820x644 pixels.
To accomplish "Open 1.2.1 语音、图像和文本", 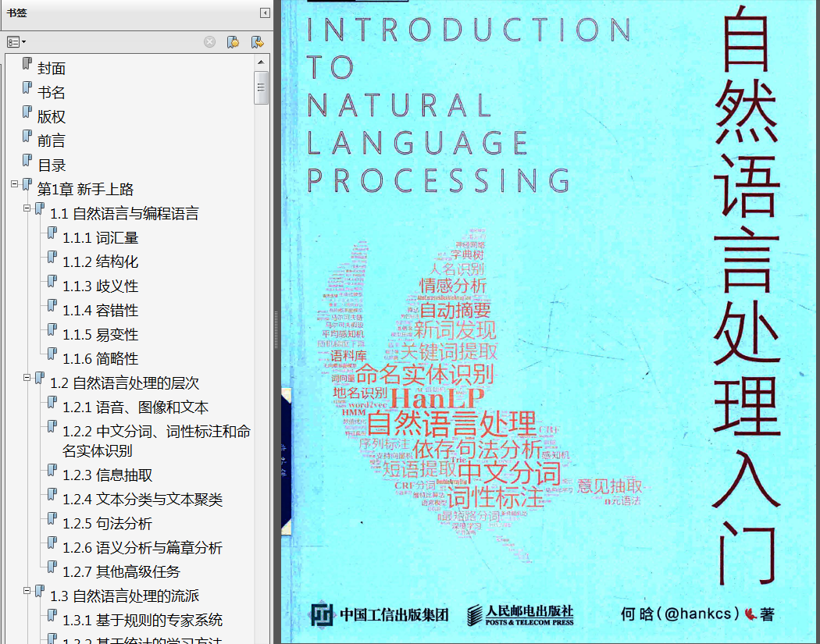I will [x=135, y=407].
